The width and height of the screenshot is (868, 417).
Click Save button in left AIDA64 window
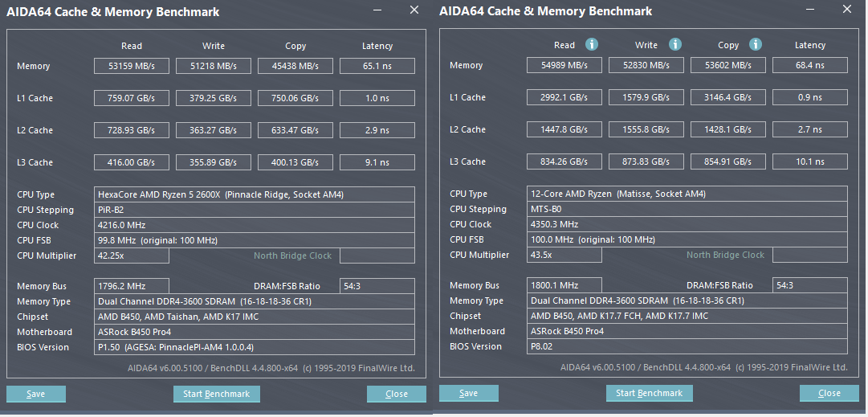click(x=36, y=394)
